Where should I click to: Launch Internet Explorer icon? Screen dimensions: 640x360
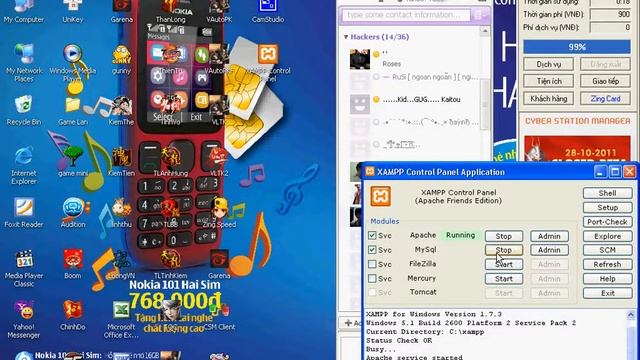[x=24, y=165]
